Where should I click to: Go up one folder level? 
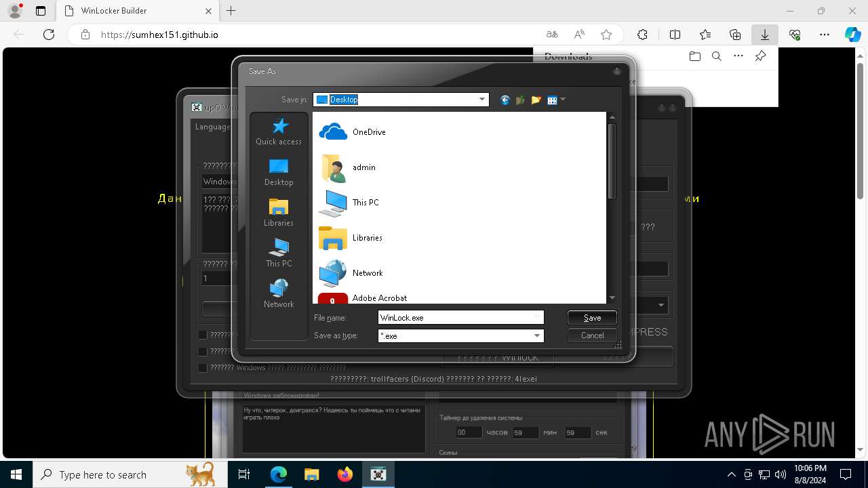pyautogui.click(x=520, y=100)
